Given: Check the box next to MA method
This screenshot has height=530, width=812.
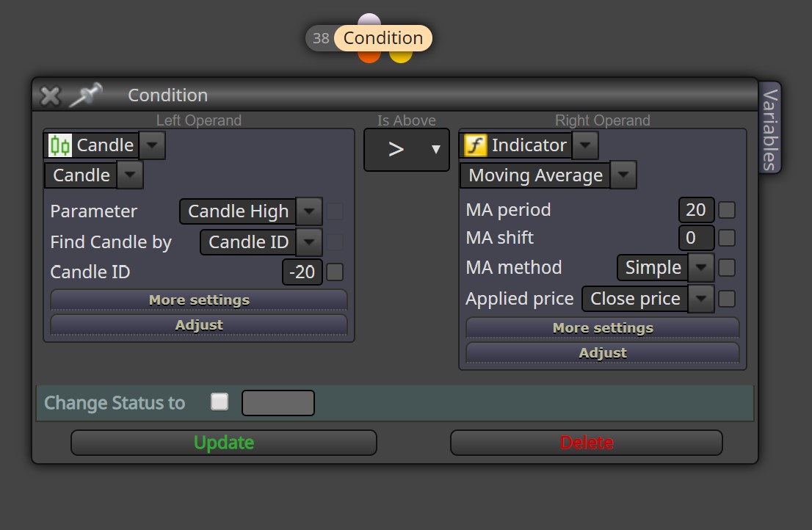Looking at the screenshot, I should pyautogui.click(x=727, y=268).
